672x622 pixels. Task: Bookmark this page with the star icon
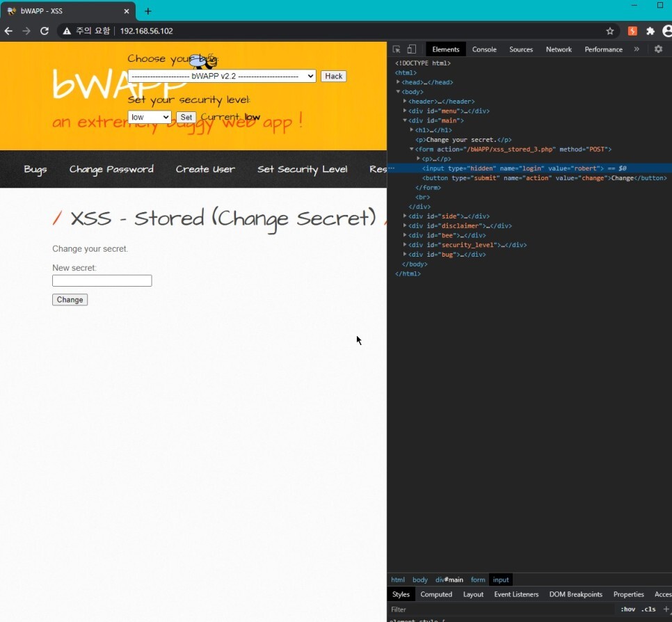(610, 31)
